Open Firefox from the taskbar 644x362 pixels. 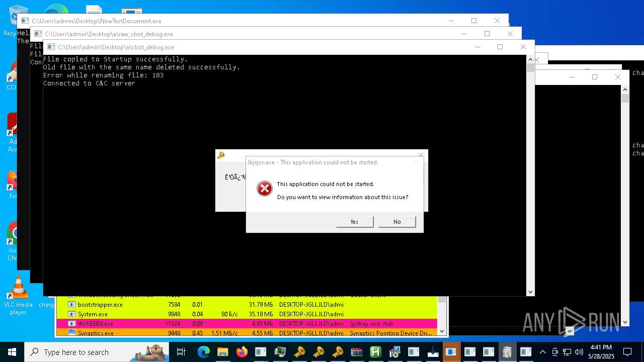tap(242, 352)
